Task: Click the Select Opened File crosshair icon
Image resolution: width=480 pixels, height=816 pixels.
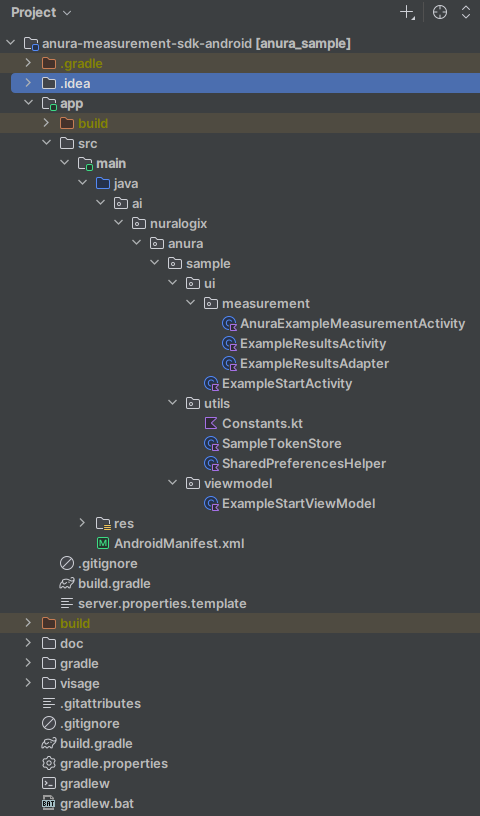Action: point(440,12)
